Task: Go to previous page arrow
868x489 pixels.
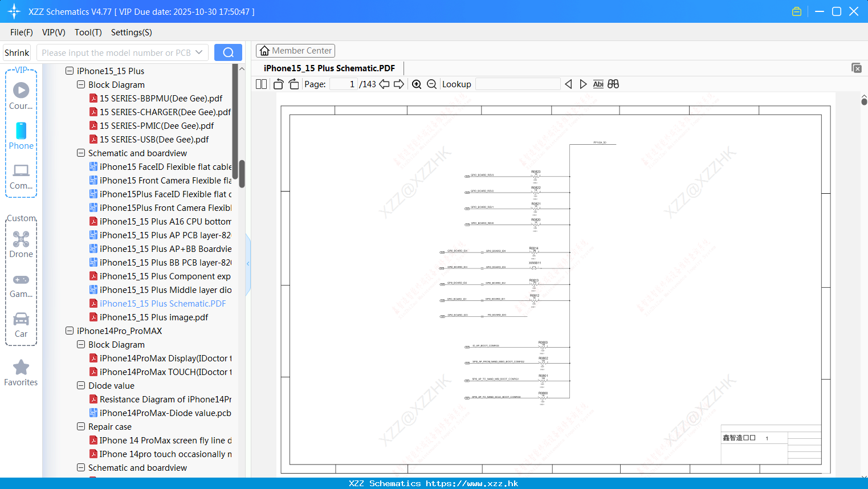Action: [385, 84]
